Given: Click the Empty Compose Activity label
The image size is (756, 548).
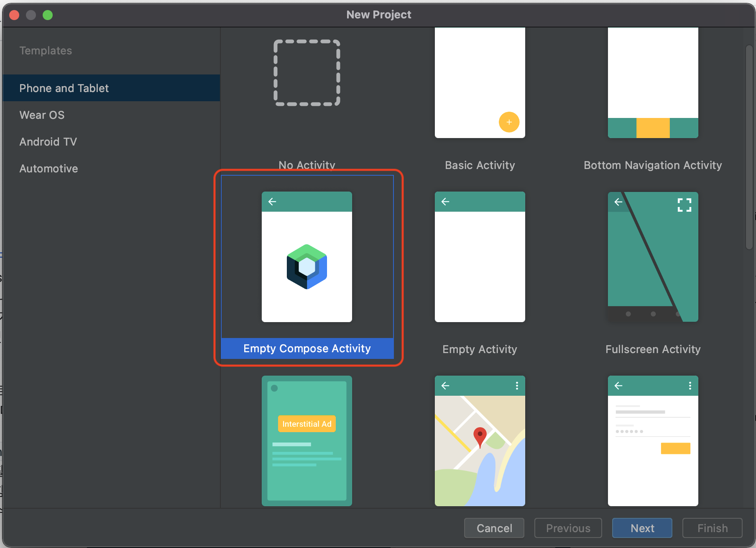Looking at the screenshot, I should [307, 348].
